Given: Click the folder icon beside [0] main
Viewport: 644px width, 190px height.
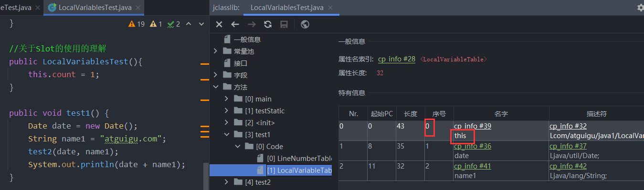Looking at the screenshot, I should 238,99.
